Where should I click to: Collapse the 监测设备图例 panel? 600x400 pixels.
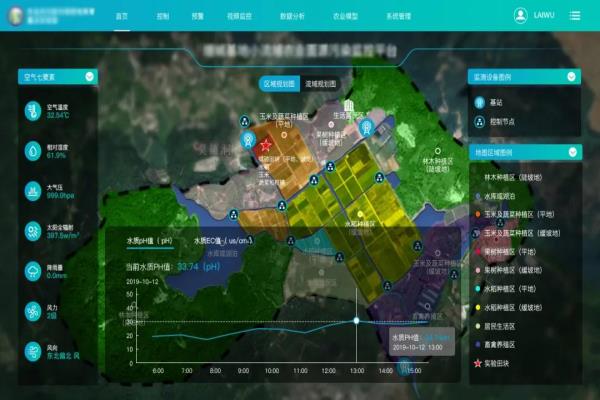coord(571,77)
